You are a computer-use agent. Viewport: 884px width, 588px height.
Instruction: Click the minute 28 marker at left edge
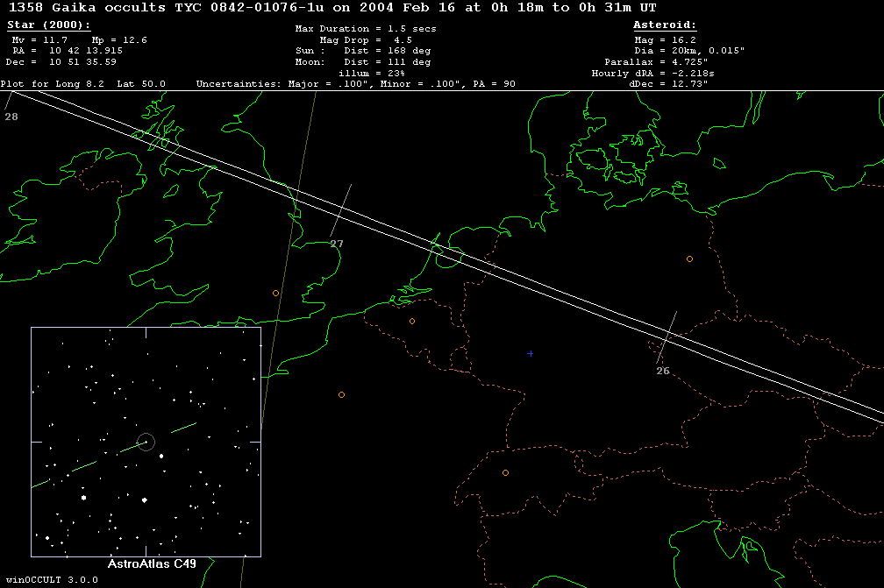point(11,116)
